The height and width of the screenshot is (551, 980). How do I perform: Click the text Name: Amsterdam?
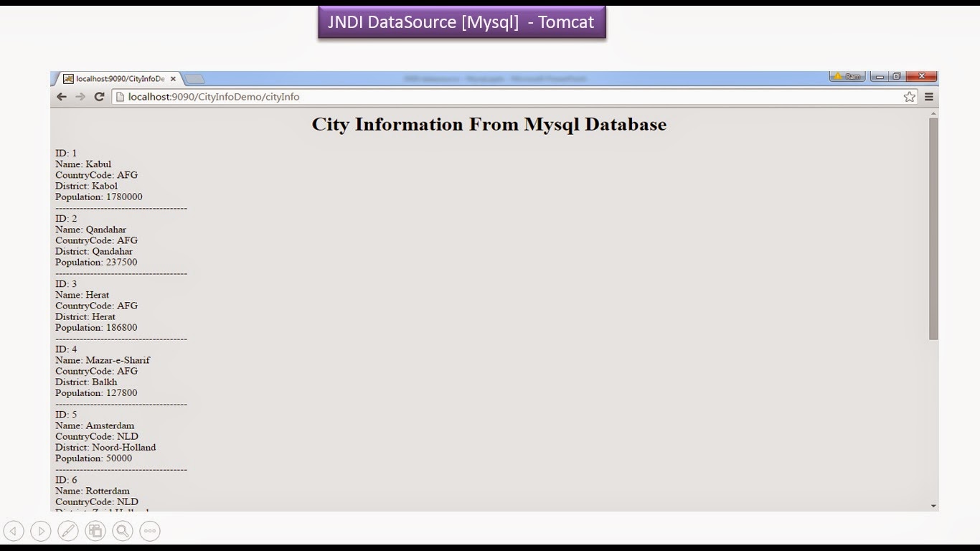(95, 425)
